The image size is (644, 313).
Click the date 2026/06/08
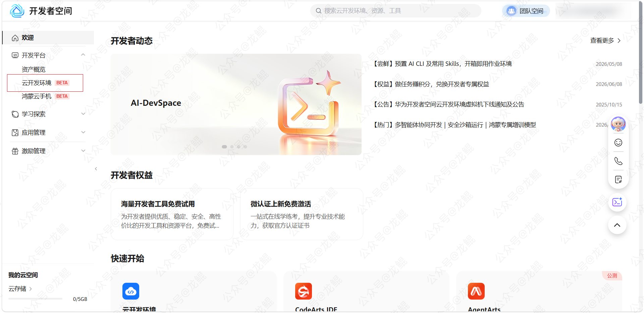(x=609, y=84)
